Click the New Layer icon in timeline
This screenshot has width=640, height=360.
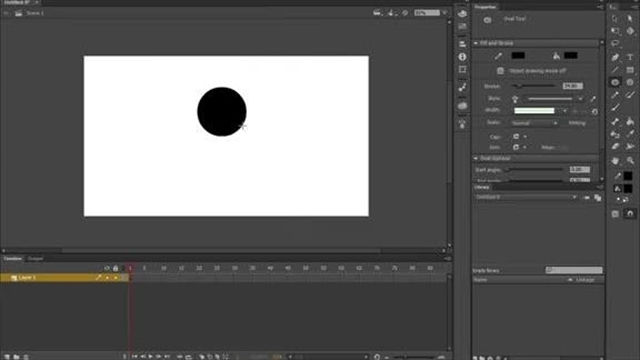[7, 357]
